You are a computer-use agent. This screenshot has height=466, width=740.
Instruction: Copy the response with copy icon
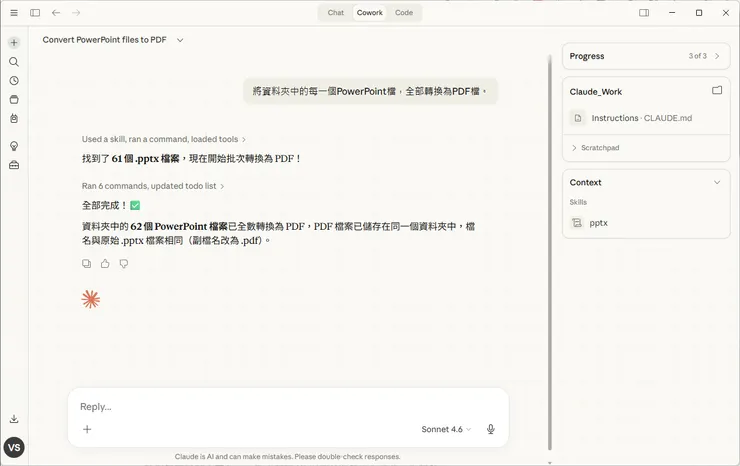pos(86,263)
